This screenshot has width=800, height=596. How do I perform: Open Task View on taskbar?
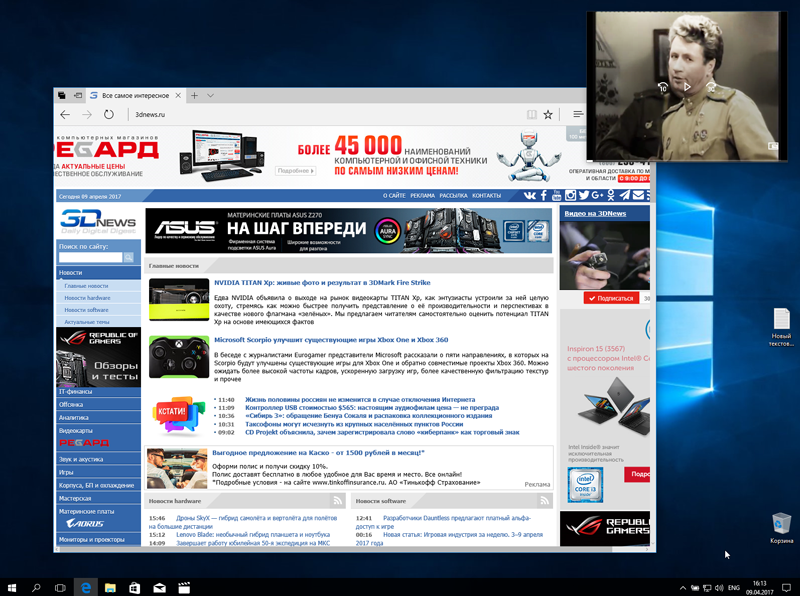60,588
